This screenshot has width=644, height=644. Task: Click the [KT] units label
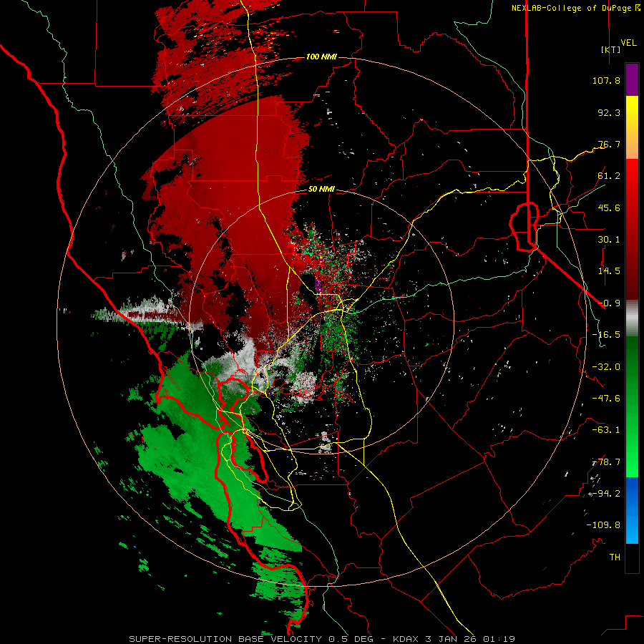coord(610,49)
